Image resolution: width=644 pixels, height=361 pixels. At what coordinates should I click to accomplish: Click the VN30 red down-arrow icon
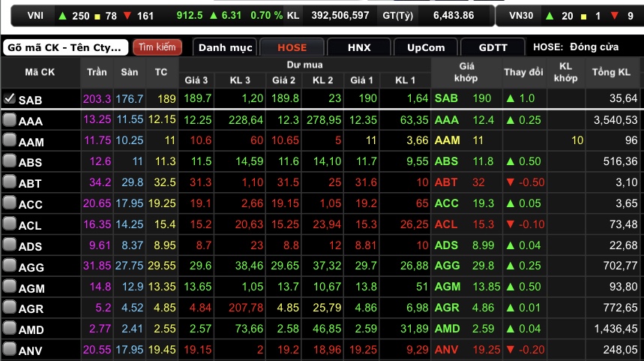click(x=615, y=16)
